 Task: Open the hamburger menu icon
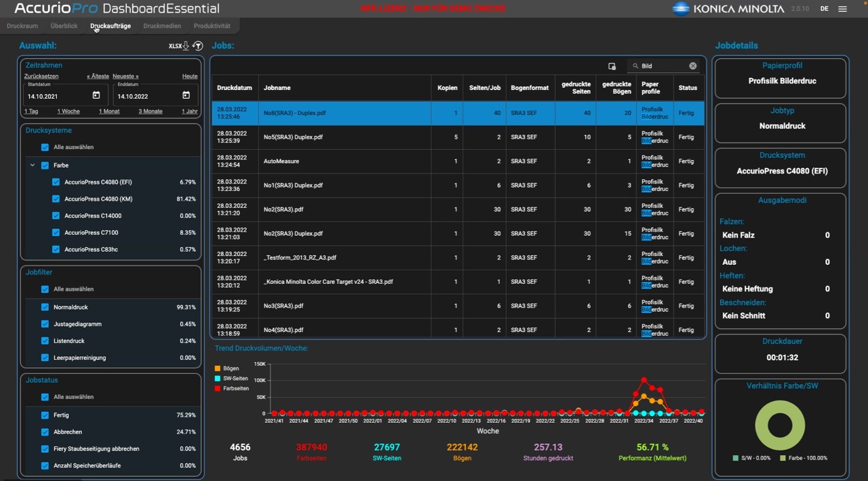[842, 9]
